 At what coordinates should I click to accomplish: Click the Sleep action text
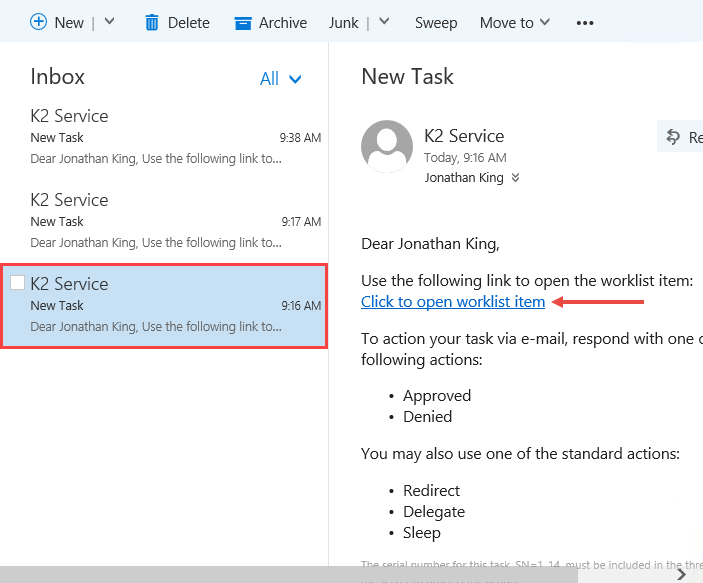(421, 533)
